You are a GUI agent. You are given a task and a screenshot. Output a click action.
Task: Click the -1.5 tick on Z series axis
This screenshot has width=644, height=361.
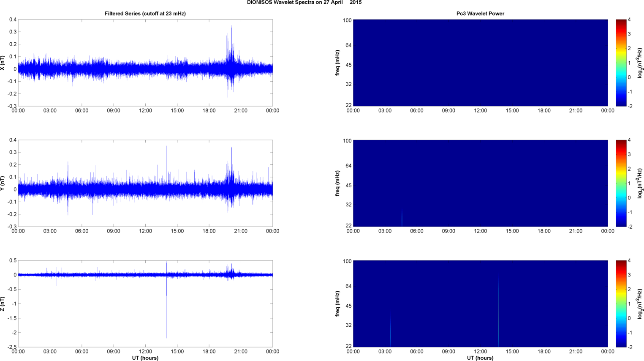pyautogui.click(x=11, y=318)
